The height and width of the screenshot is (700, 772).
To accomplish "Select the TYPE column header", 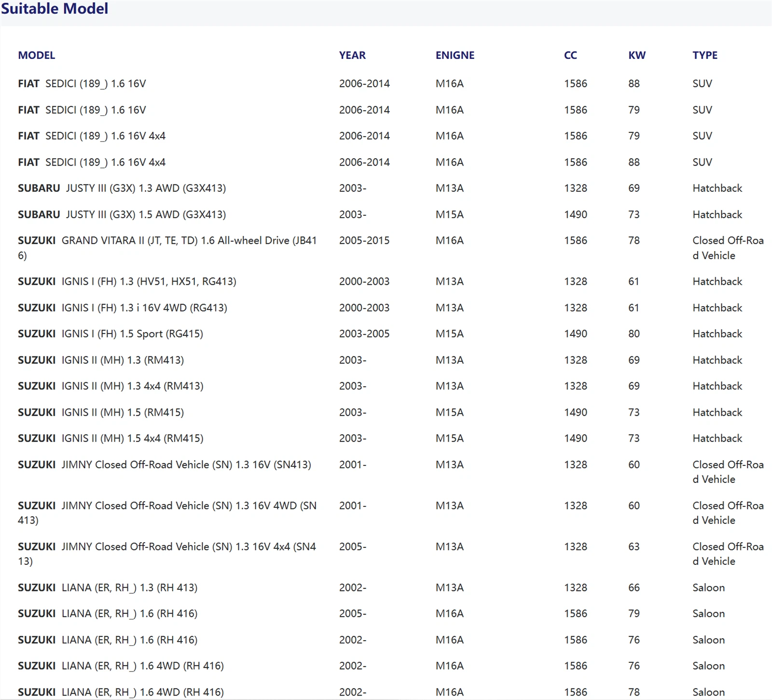I will pos(705,55).
